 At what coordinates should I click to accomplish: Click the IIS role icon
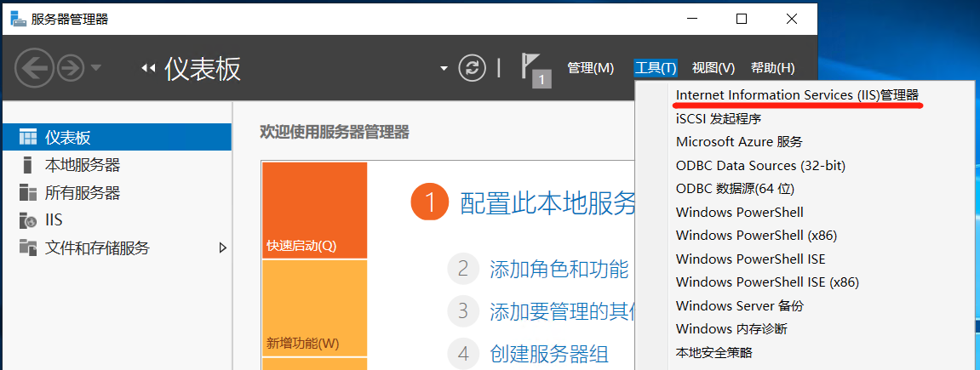click(x=28, y=220)
